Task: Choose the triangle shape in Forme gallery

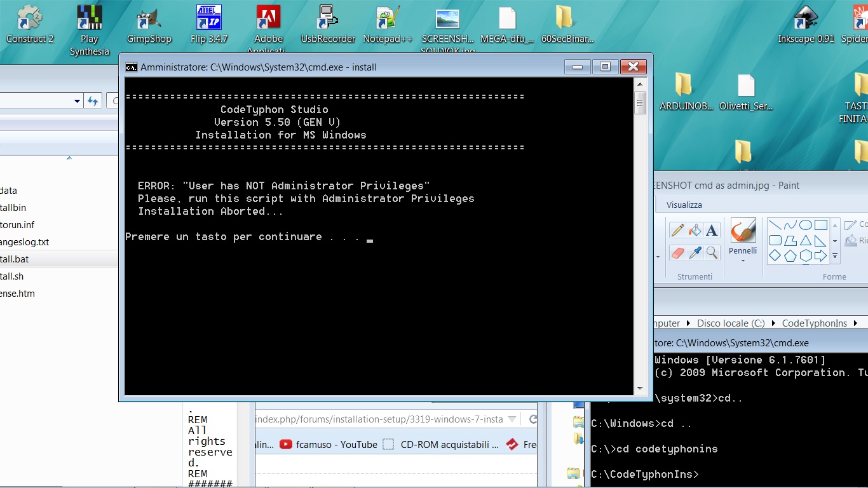Action: click(805, 240)
